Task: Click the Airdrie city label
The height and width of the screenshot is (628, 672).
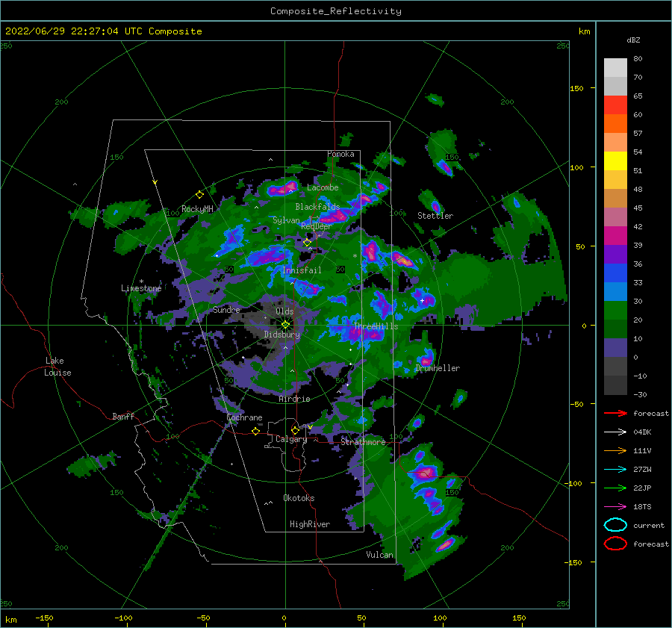Action: click(x=294, y=399)
